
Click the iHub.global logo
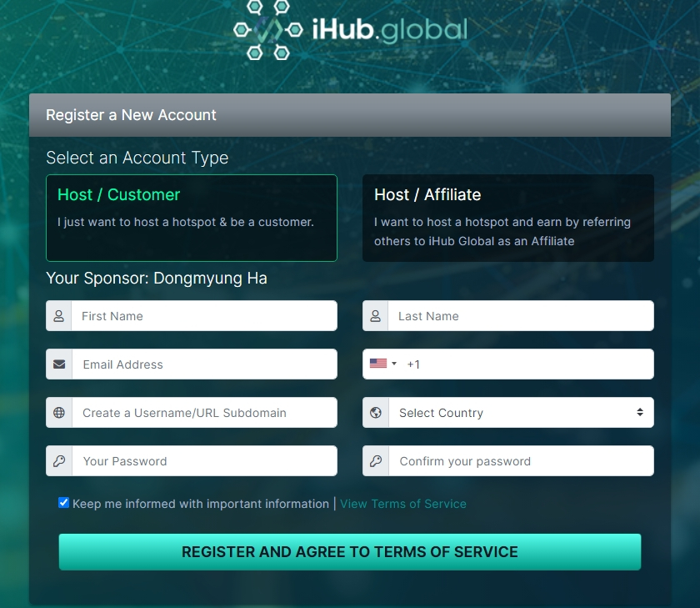(x=351, y=30)
